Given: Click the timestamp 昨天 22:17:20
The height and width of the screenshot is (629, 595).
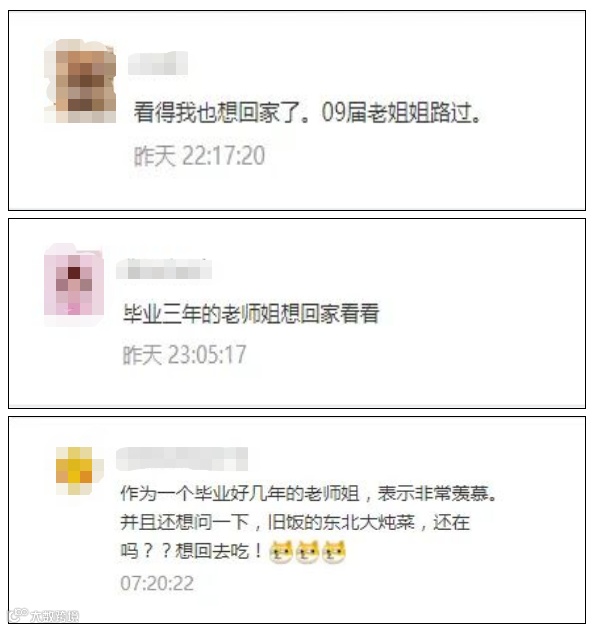Looking at the screenshot, I should (x=199, y=156).
